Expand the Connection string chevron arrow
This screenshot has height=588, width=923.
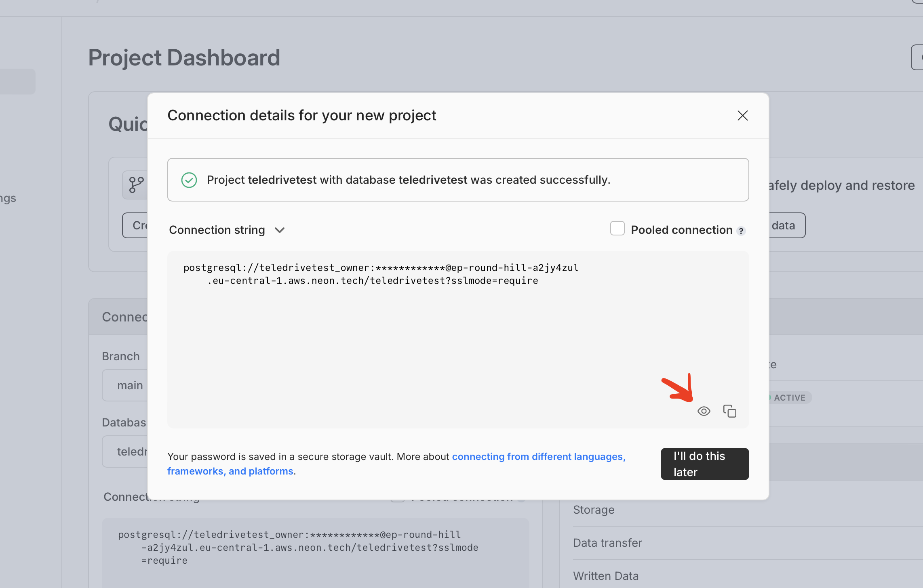[280, 230]
